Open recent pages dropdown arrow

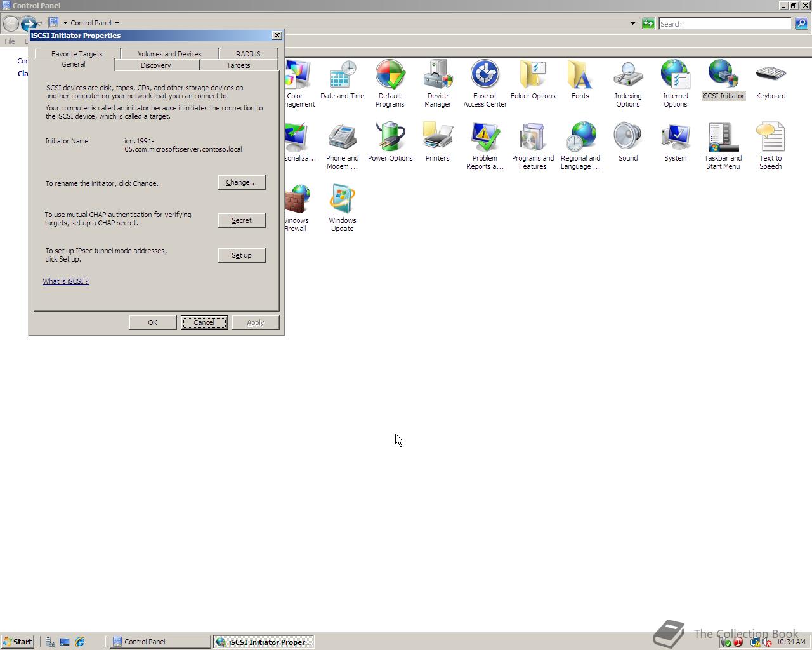[40, 24]
